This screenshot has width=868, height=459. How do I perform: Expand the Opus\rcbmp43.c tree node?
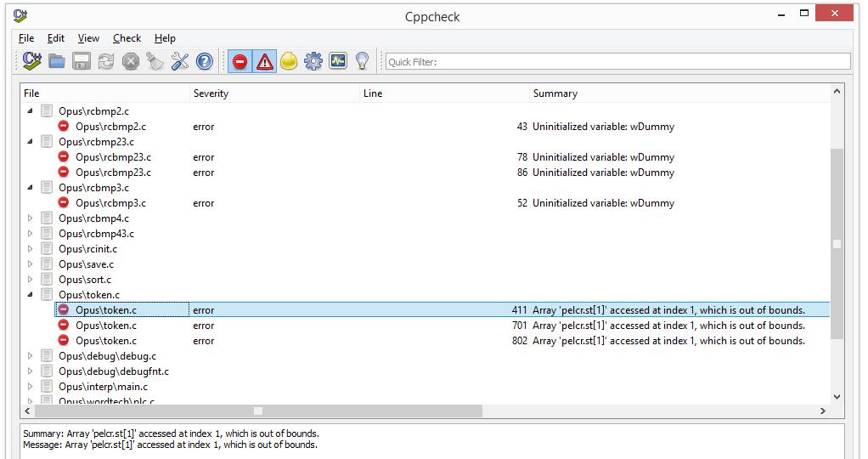[30, 234]
